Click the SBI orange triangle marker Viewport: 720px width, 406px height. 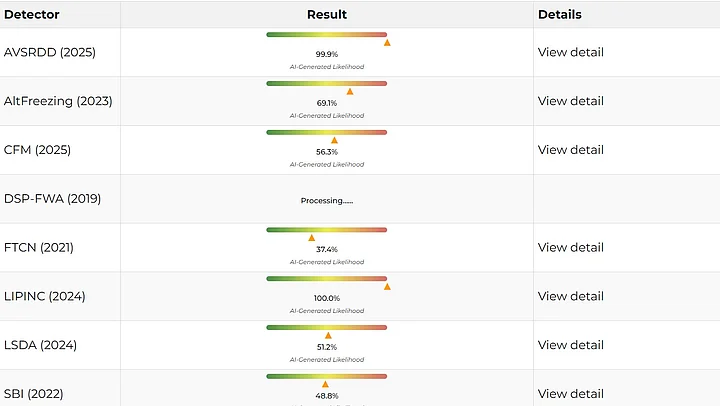coord(325,384)
